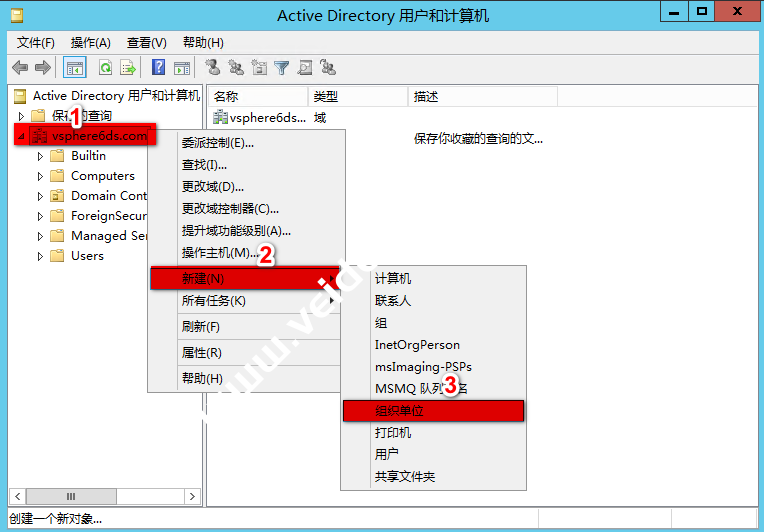Click the filter funnel toolbar icon

tap(282, 68)
